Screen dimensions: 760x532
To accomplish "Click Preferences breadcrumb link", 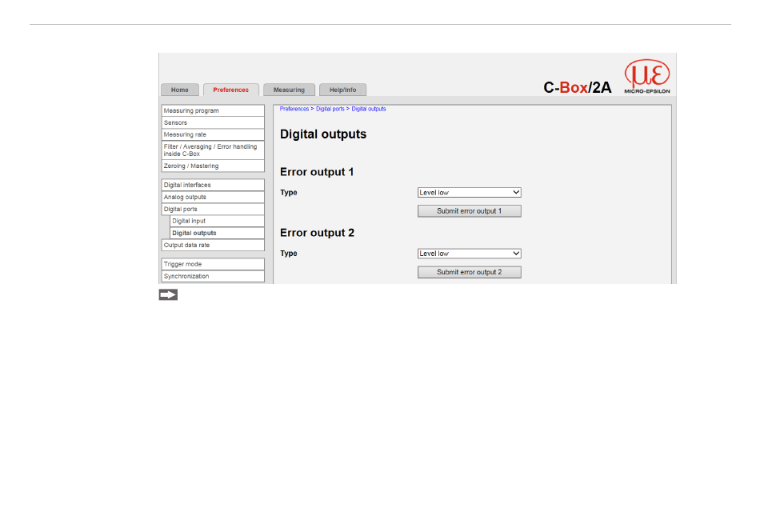I will [x=294, y=109].
